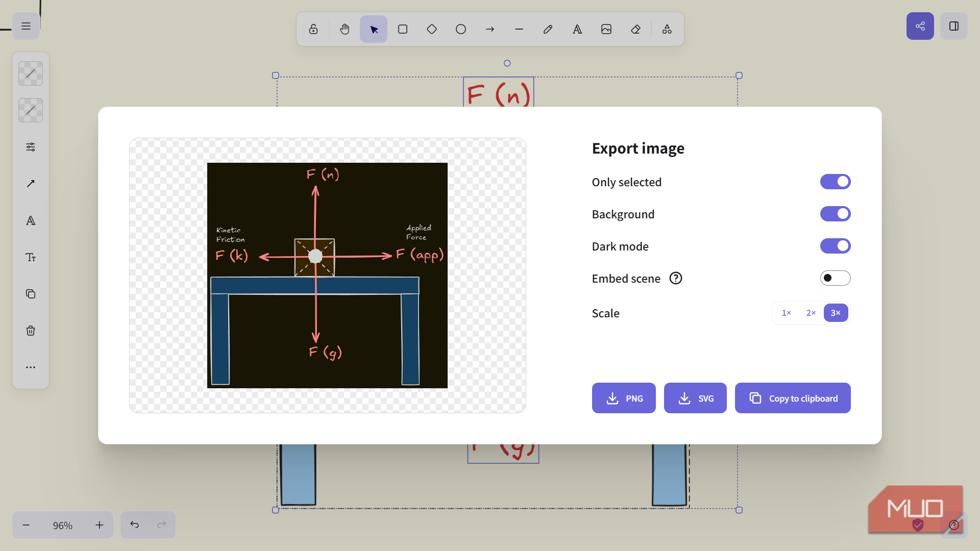Screen dimensions: 980x551
Task: Click the duplicate selection icon
Action: (x=31, y=294)
